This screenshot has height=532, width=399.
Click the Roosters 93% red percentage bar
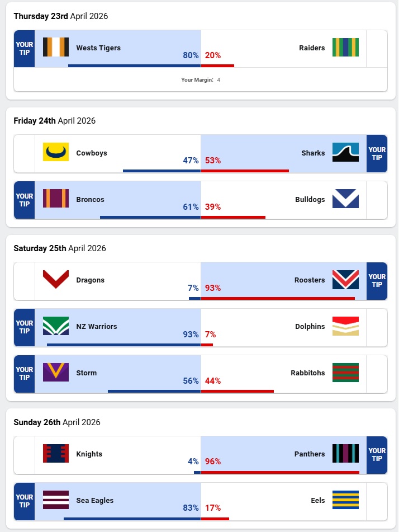click(278, 299)
